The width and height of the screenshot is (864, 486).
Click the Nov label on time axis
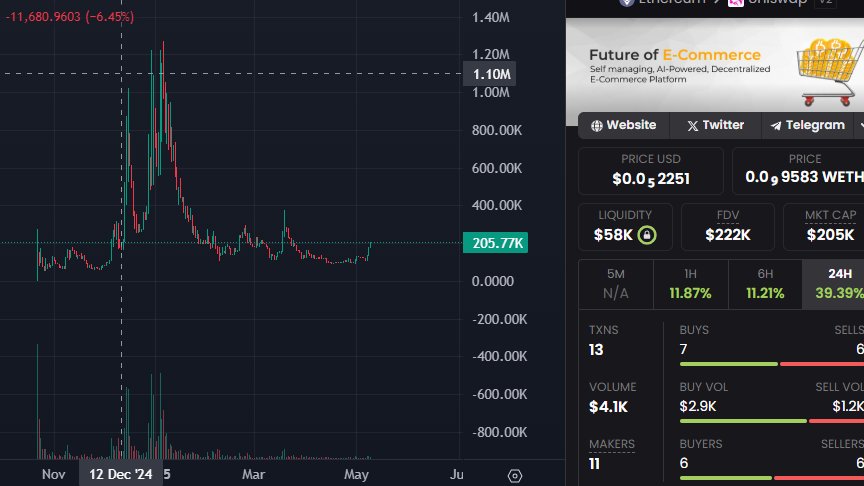coord(53,474)
